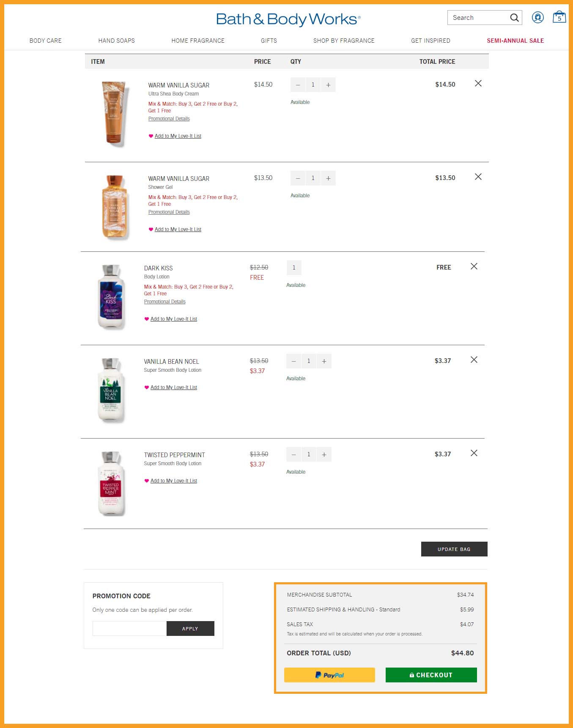Image resolution: width=573 pixels, height=728 pixels.
Task: Remove Twisted Peppermint lotion from bag
Action: 474,453
